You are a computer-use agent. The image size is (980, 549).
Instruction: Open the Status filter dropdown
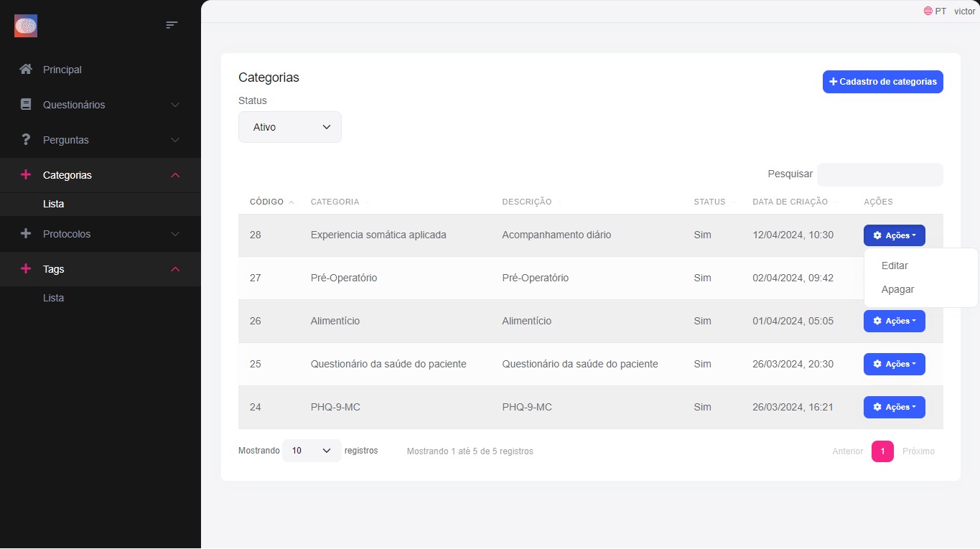coord(290,127)
